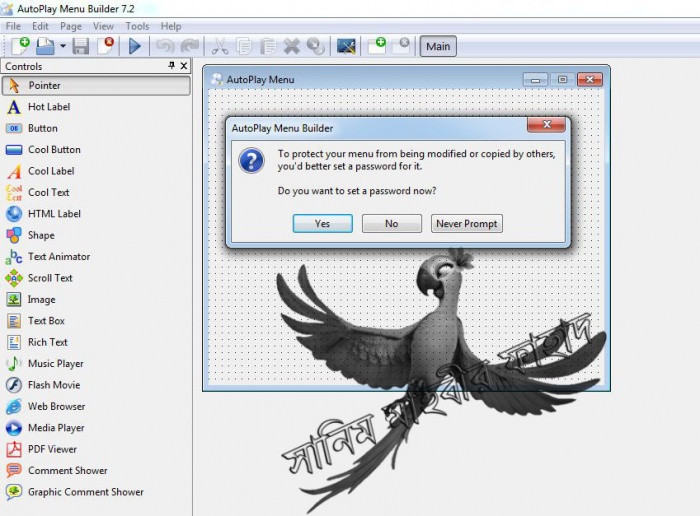This screenshot has width=700, height=516.
Task: Open the Help menu
Action: pyautogui.click(x=171, y=26)
